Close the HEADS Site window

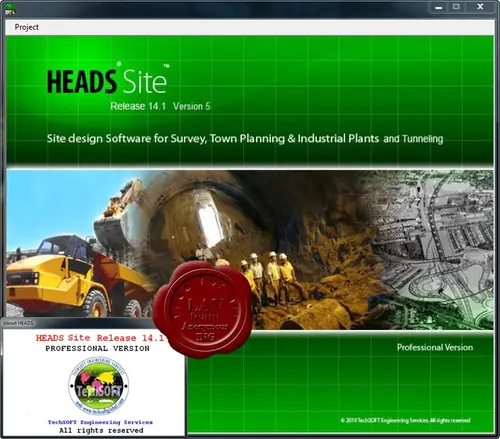click(x=480, y=7)
